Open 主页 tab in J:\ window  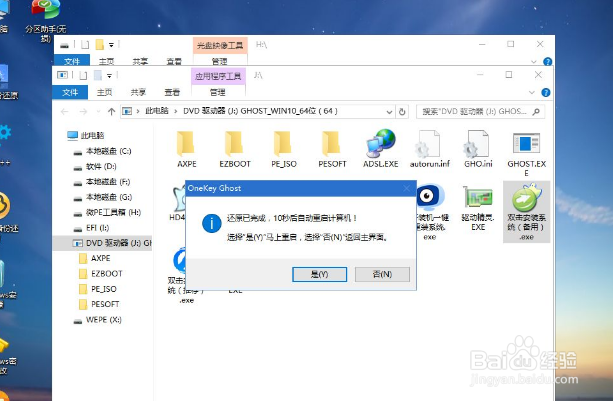tap(105, 92)
